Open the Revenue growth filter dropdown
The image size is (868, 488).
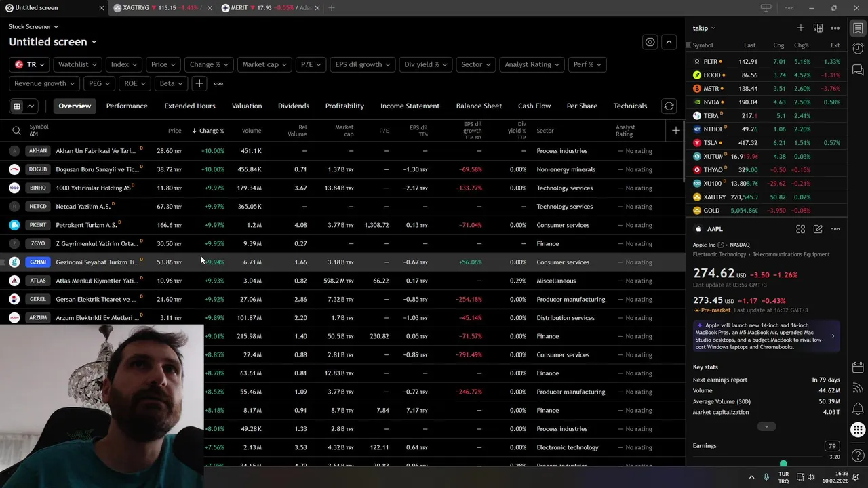point(45,83)
